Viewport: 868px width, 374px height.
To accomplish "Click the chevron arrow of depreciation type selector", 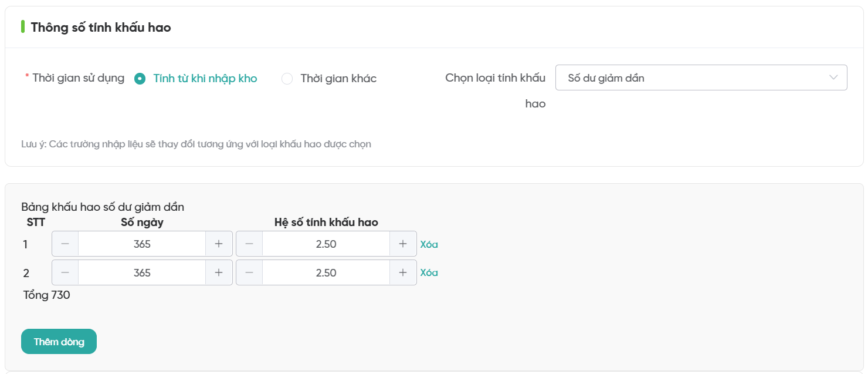I will pyautogui.click(x=833, y=78).
